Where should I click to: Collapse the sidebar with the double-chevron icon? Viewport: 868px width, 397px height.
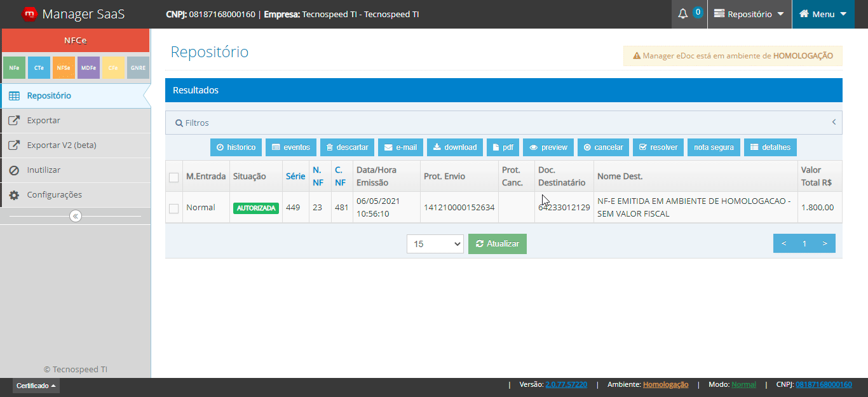pos(76,216)
